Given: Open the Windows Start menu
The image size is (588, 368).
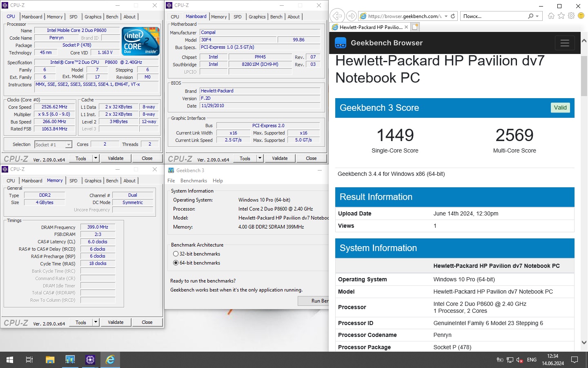Looking at the screenshot, I should [x=10, y=360].
